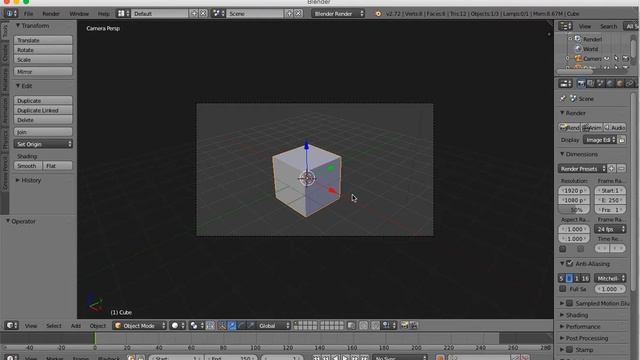Select the Constraints properties tab icon
640x360 pixels.
630,83
